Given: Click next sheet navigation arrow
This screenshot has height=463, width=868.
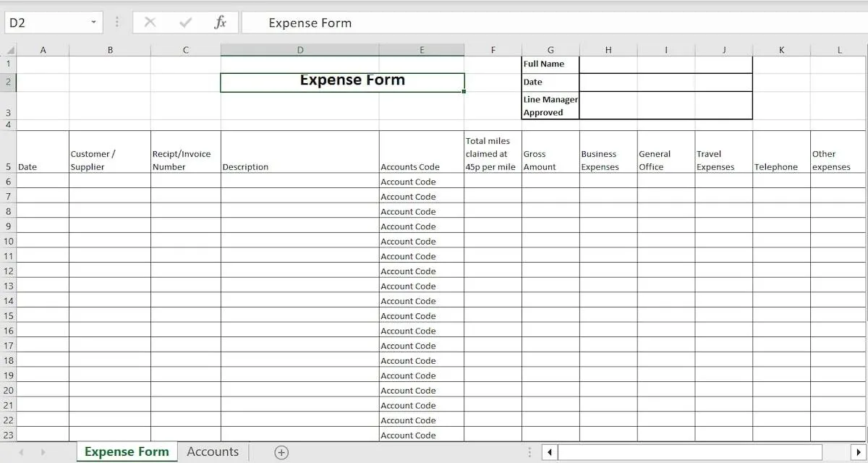Looking at the screenshot, I should coord(43,452).
